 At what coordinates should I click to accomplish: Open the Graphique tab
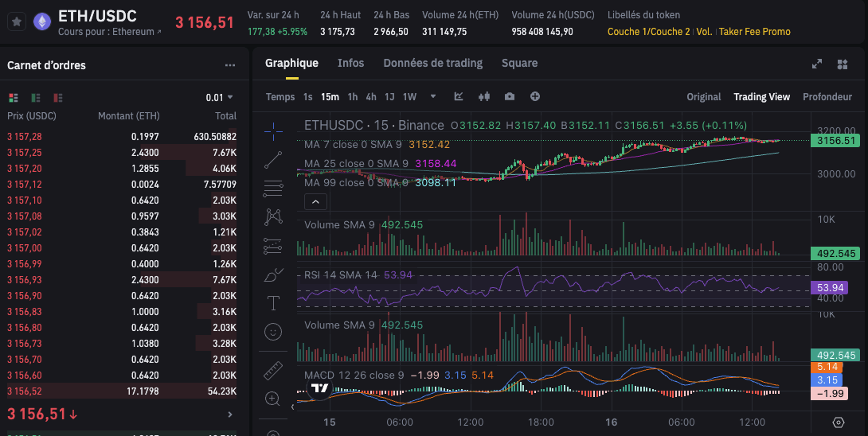click(x=291, y=63)
